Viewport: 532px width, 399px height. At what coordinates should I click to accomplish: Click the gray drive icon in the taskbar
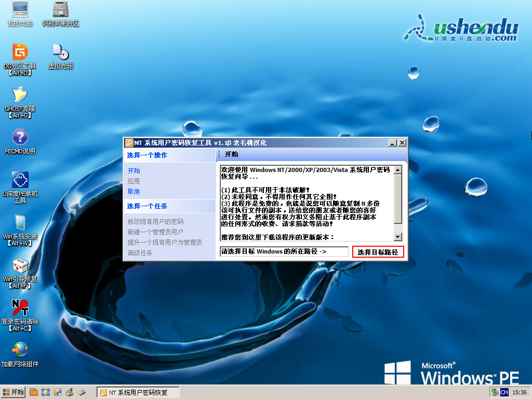point(82,393)
